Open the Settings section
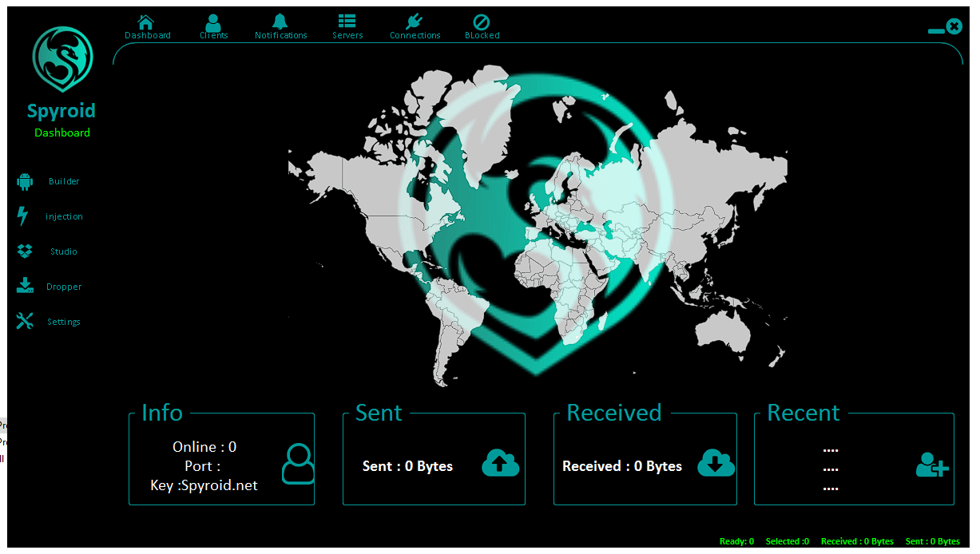The height and width of the screenshot is (554, 980). point(64,322)
